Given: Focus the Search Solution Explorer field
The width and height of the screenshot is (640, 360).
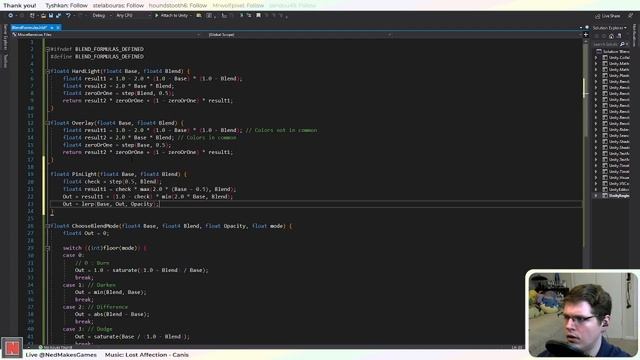Looking at the screenshot, I should point(606,44).
